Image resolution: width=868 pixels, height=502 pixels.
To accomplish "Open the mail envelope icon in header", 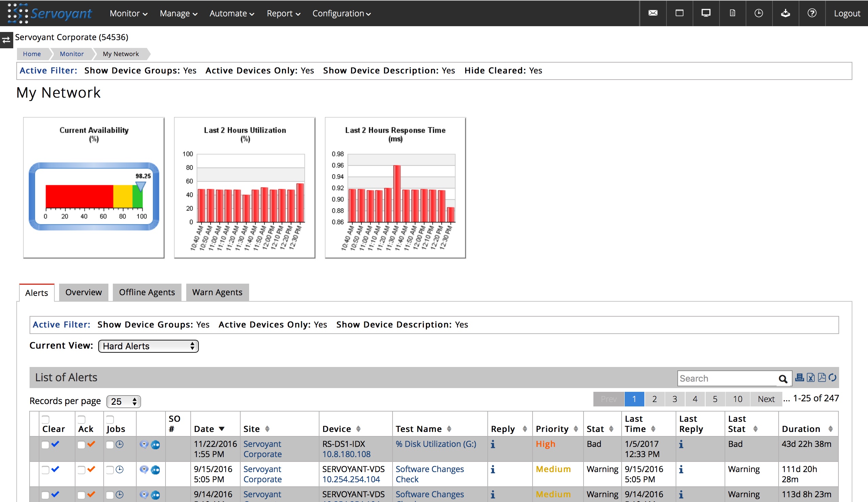I will [x=653, y=13].
